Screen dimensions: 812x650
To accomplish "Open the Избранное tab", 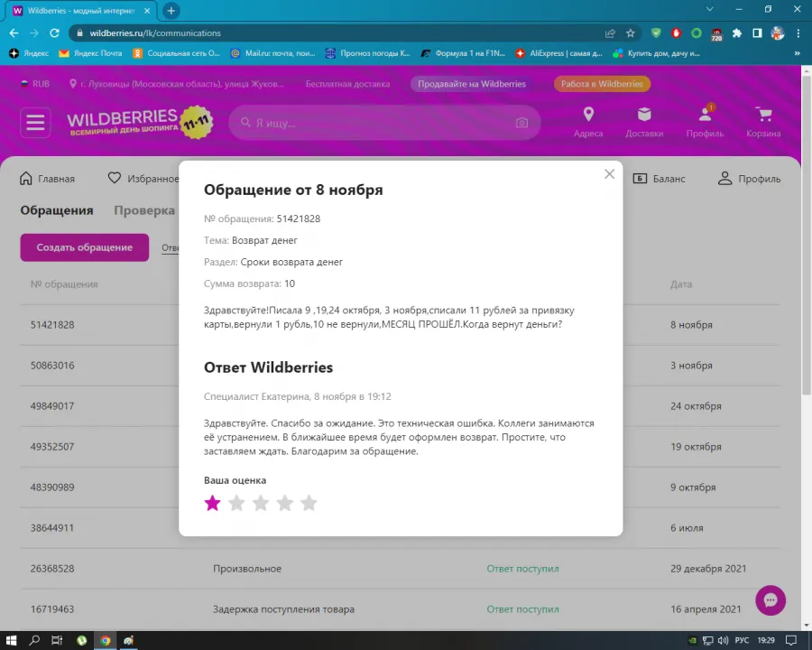I will pyautogui.click(x=143, y=179).
